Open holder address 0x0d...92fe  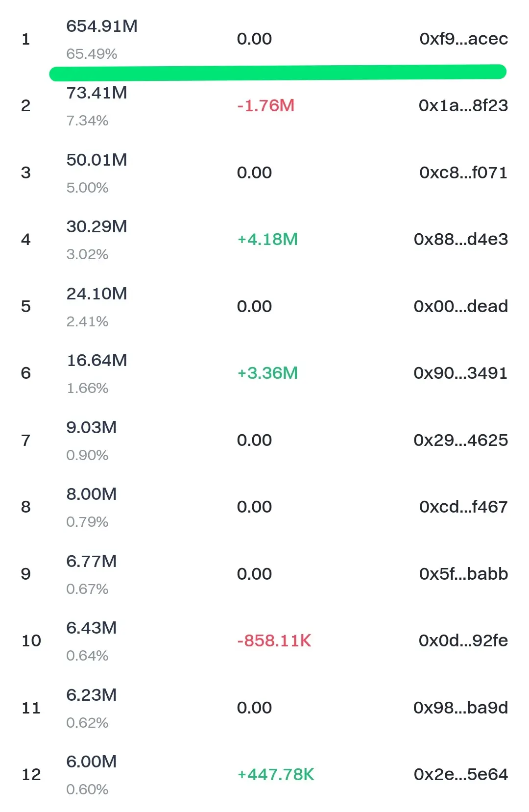click(x=463, y=640)
